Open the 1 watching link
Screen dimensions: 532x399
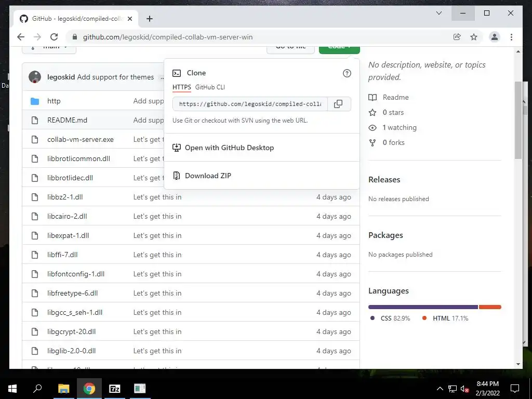click(x=400, y=128)
